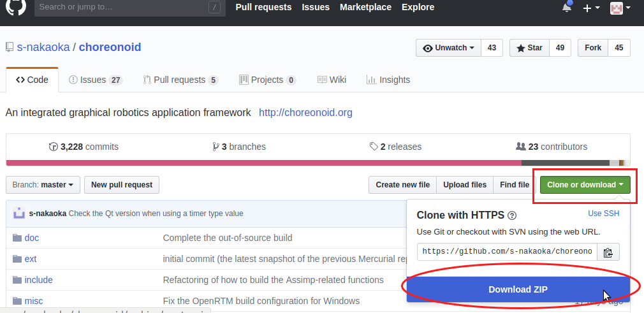Follow the choreonoid.org link
Image resolution: width=644 pixels, height=313 pixels.
pos(305,113)
